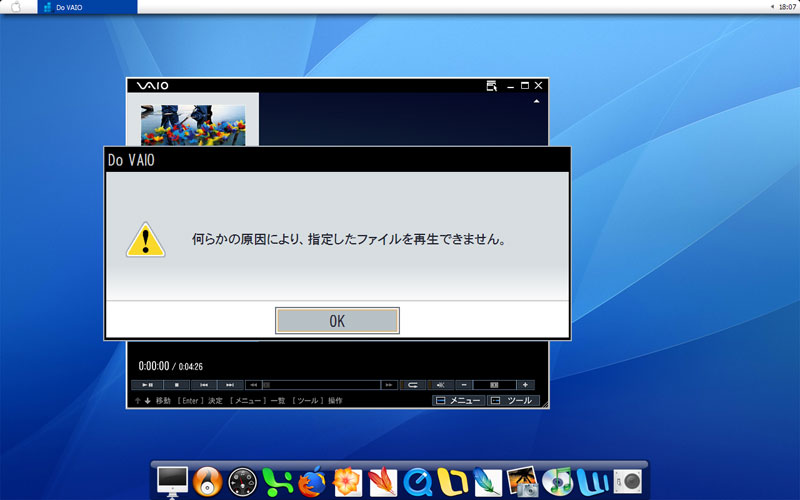This screenshot has width=800, height=500.
Task: Select the colorful pinwheel video thumbnail
Action: (x=193, y=126)
